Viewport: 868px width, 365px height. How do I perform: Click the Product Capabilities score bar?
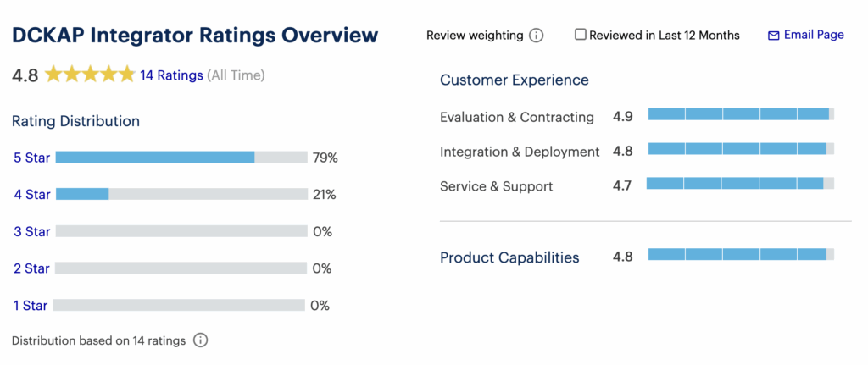[x=741, y=254]
